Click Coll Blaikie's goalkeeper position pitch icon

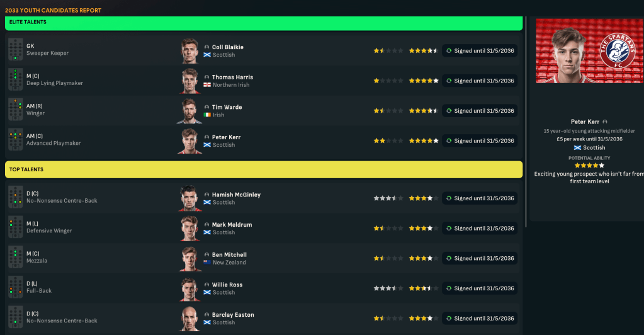(15, 50)
